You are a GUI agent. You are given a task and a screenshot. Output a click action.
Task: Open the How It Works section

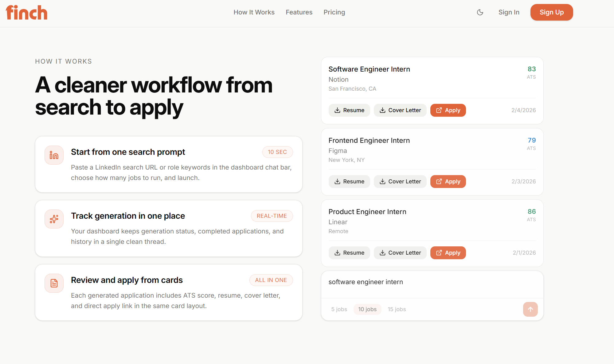[254, 12]
